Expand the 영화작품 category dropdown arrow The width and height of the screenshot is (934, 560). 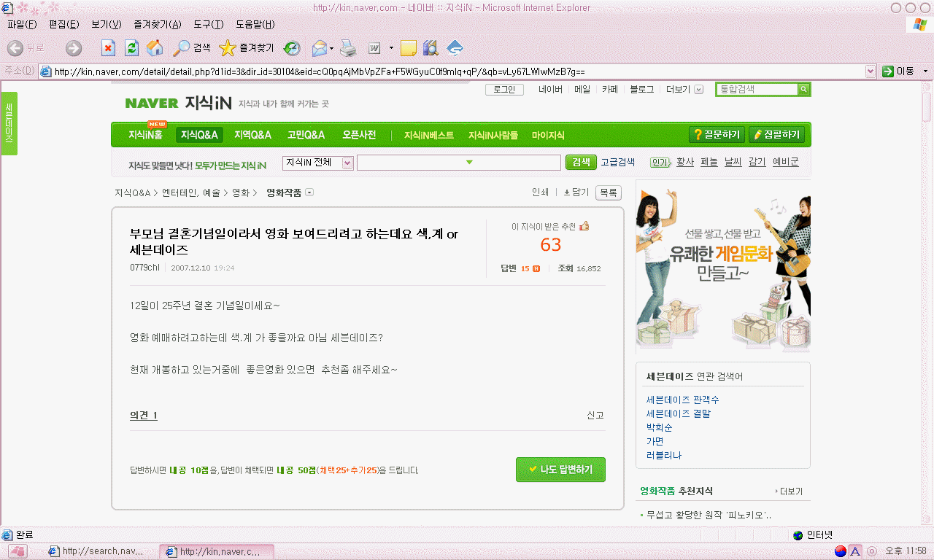(309, 192)
